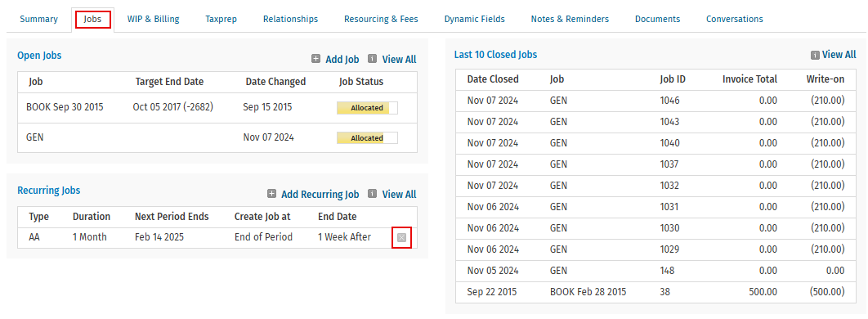Delete the AA recurring job row

[401, 237]
